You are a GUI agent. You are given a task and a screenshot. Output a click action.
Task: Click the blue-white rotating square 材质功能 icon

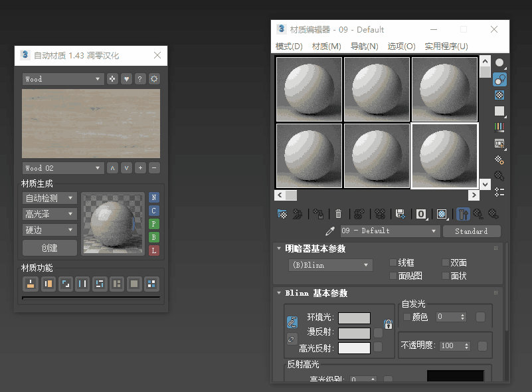[x=100, y=284]
